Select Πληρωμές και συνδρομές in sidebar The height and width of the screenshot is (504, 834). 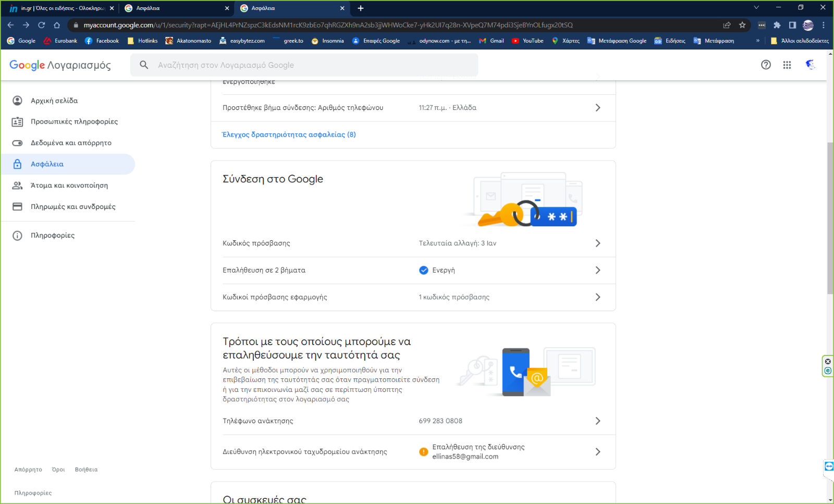(x=68, y=206)
